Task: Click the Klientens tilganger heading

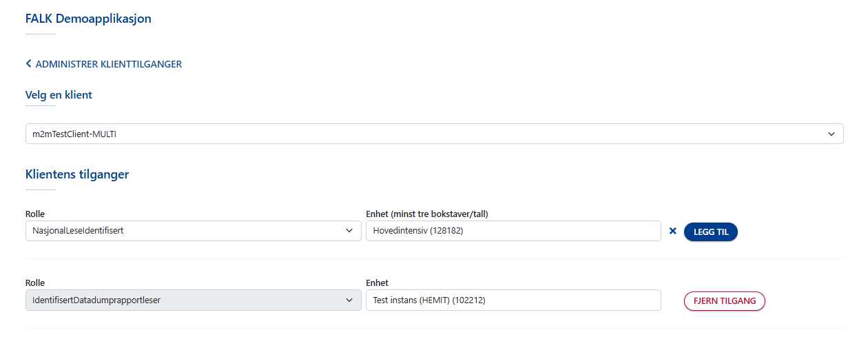Action: point(77,174)
